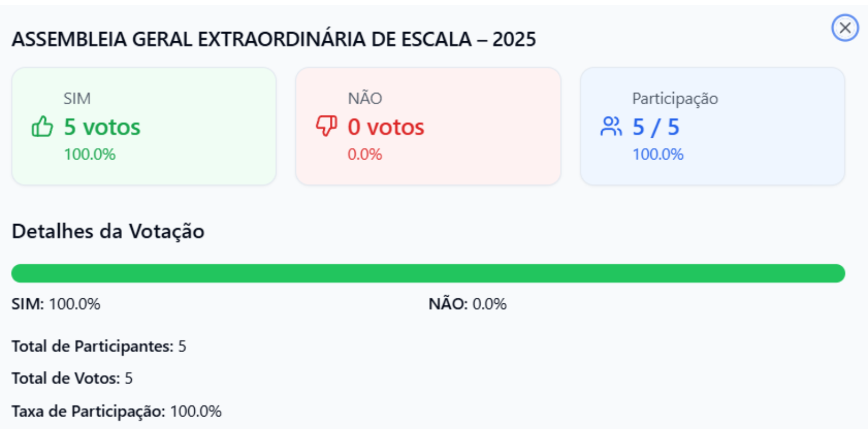
Task: Click the assembly title heading
Action: click(273, 40)
